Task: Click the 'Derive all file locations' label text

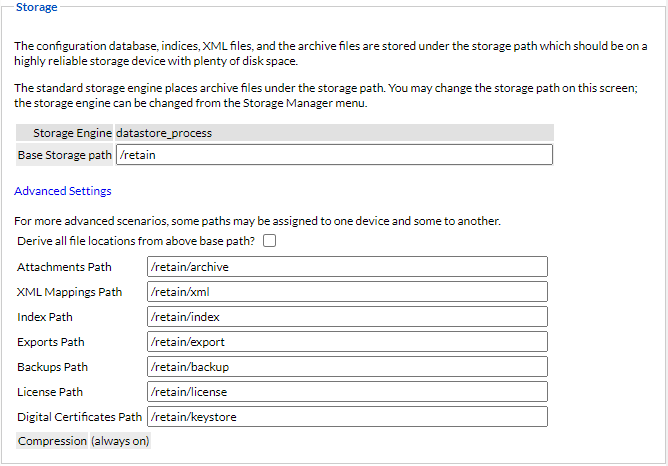Action: click(x=135, y=241)
